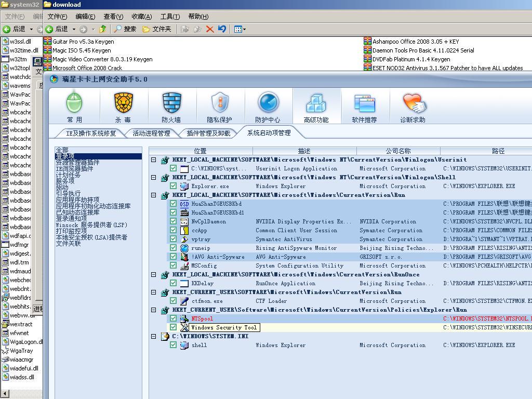The height and width of the screenshot is (399, 532).
Task: Collapse the Winlogon\Shell registry group
Action: [154, 178]
